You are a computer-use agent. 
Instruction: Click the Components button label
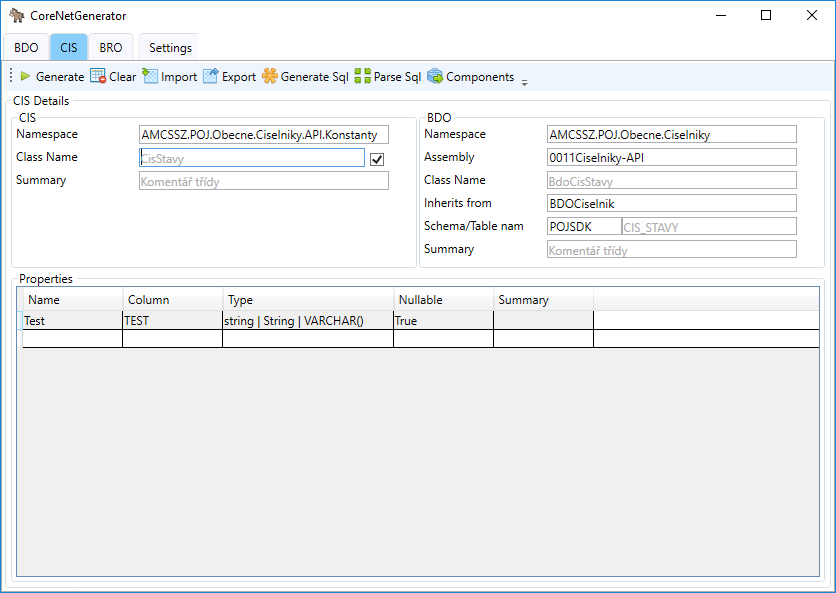(480, 77)
